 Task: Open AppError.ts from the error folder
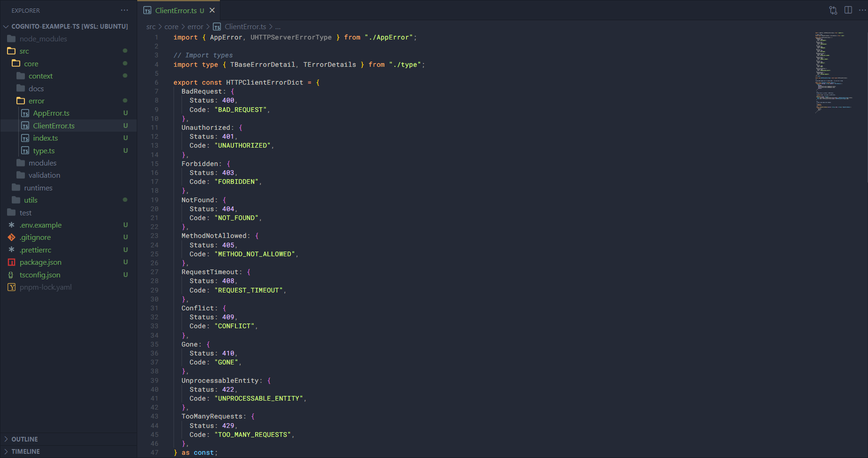51,113
